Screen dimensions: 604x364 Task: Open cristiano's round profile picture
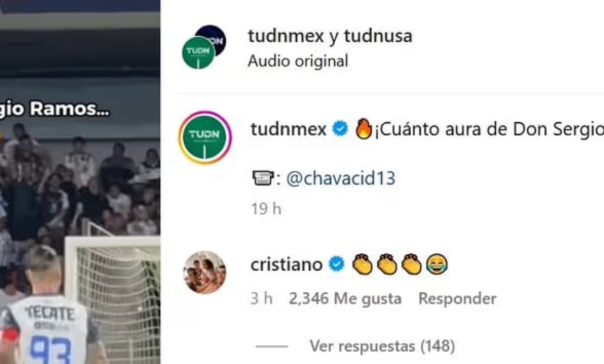204,272
